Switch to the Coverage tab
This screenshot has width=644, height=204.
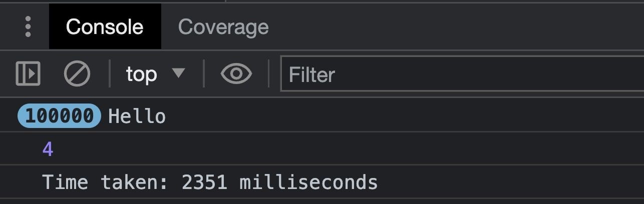tap(223, 26)
